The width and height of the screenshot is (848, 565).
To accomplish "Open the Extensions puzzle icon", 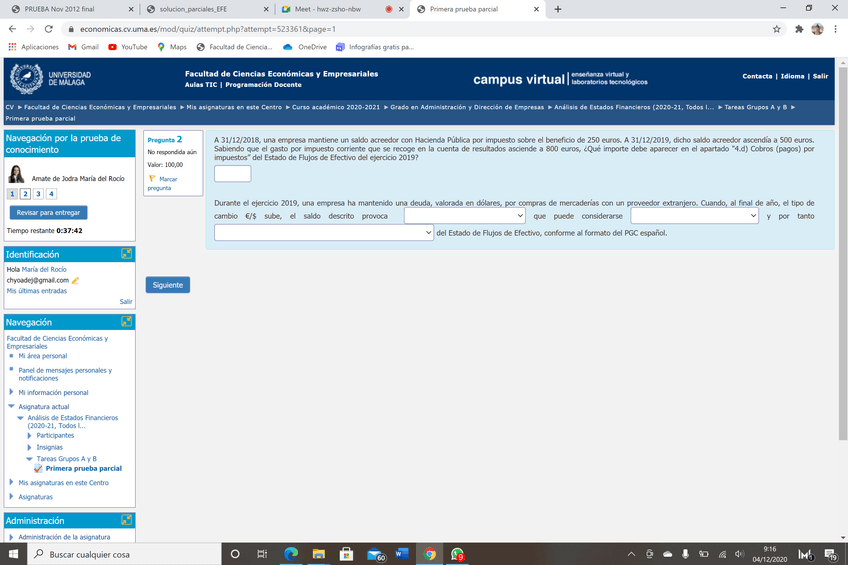I will [x=799, y=29].
